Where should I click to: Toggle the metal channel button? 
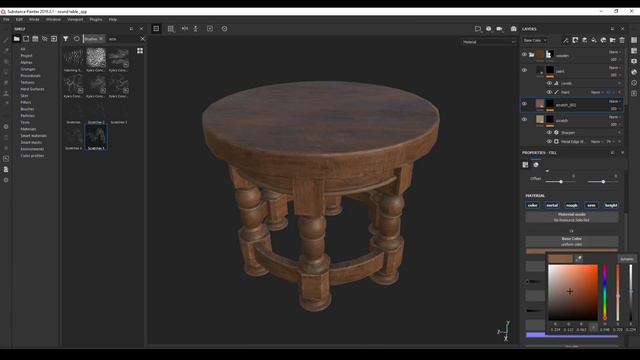[552, 205]
